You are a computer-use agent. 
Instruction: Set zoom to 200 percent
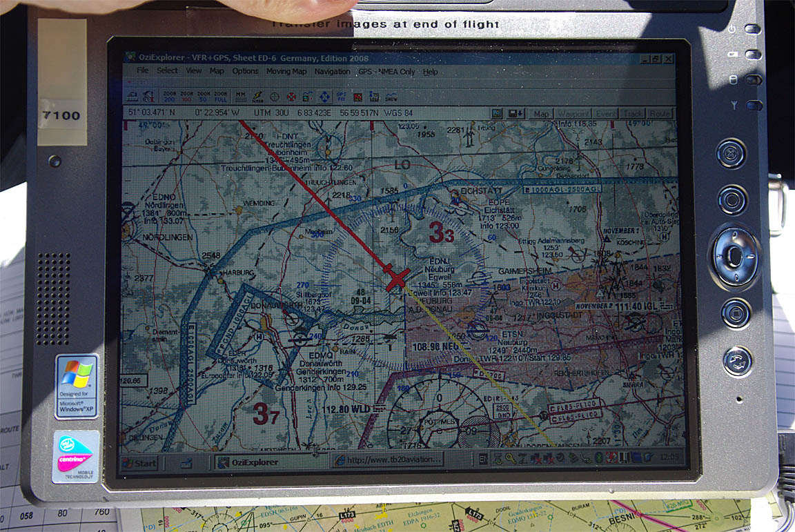pyautogui.click(x=169, y=97)
